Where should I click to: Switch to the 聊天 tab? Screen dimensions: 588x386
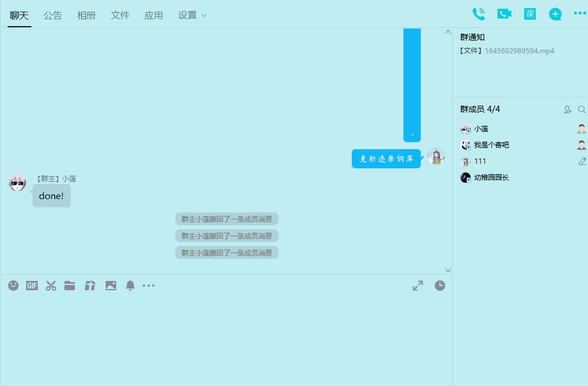(19, 15)
